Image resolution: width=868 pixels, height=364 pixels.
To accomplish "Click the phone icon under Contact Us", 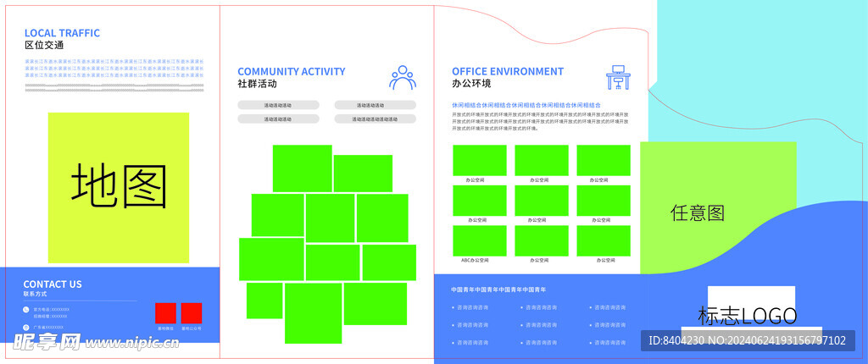I will (x=26, y=310).
